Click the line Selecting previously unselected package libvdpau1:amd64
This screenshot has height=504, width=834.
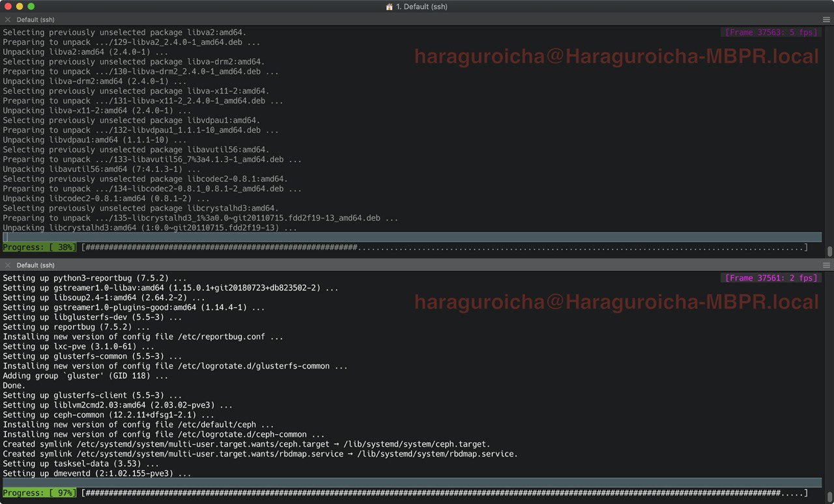132,120
